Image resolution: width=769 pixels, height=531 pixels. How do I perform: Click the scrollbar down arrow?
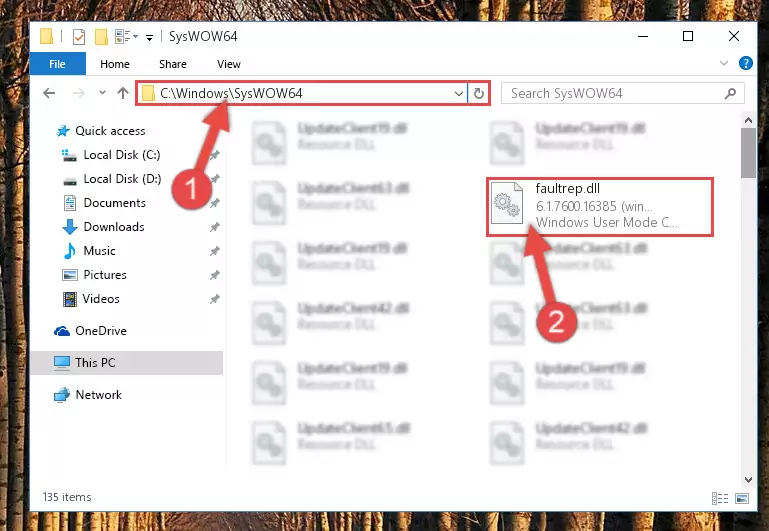(748, 480)
